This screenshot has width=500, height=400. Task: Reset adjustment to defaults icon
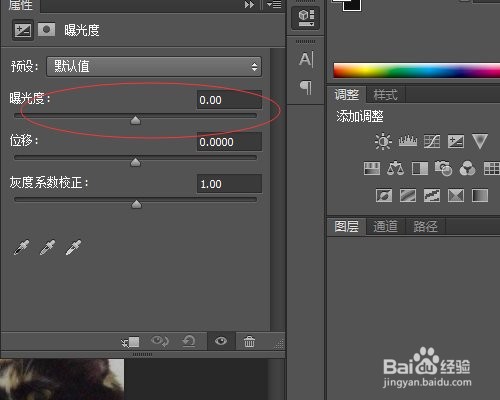click(x=189, y=341)
